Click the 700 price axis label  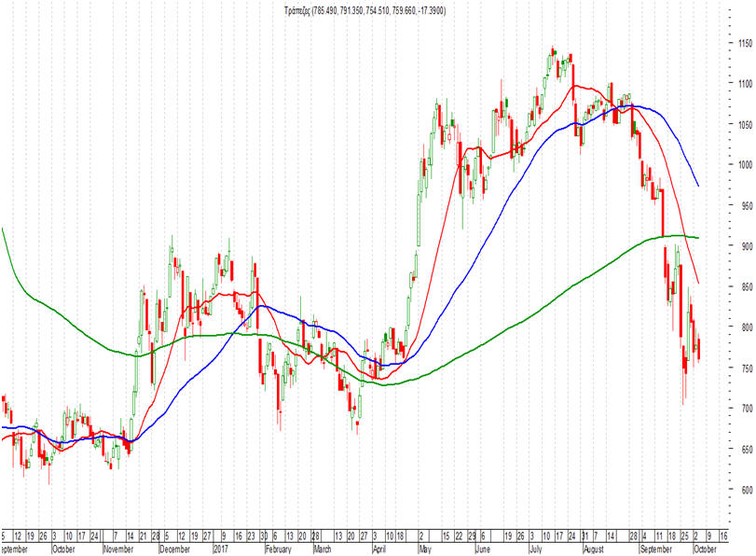[x=747, y=409]
